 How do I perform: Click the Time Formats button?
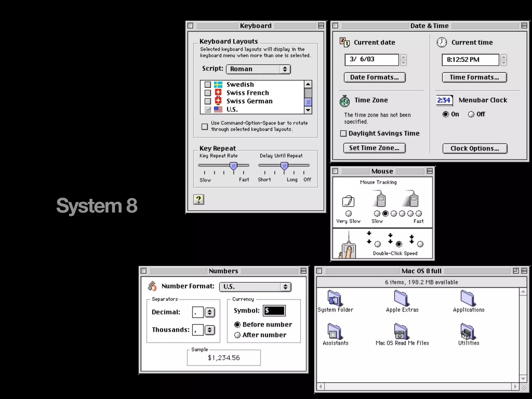[x=474, y=77]
